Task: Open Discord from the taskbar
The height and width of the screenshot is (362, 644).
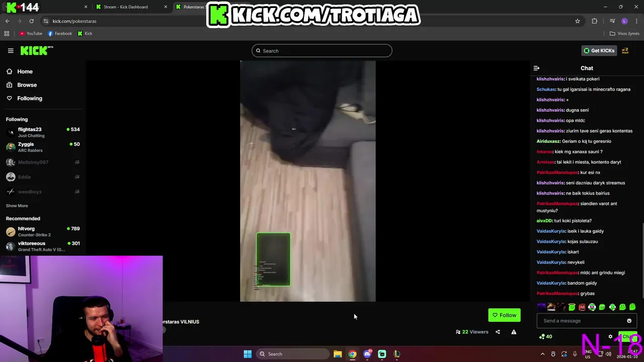Action: [367, 354]
